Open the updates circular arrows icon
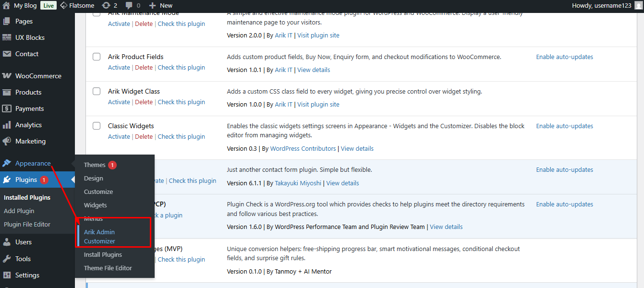644x288 pixels. pyautogui.click(x=106, y=6)
